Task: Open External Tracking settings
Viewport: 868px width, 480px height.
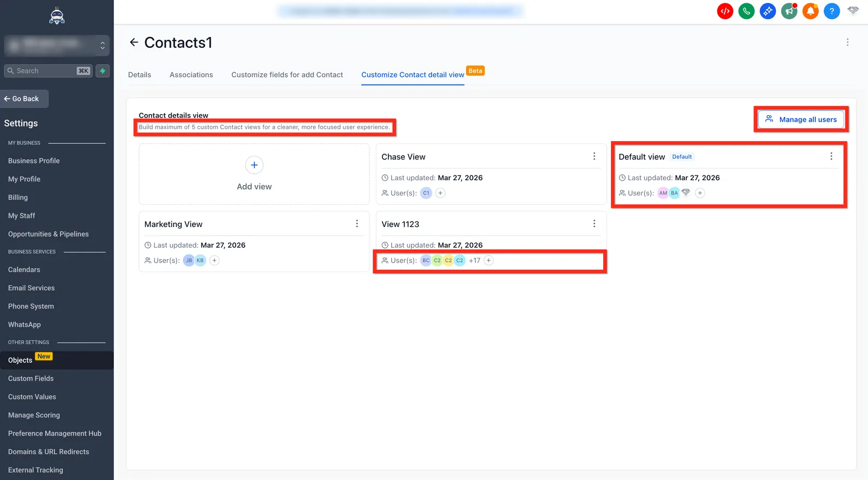Action: click(x=36, y=470)
